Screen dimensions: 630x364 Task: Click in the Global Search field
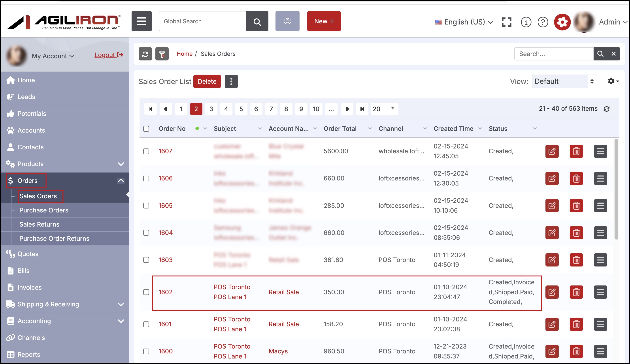(x=202, y=21)
